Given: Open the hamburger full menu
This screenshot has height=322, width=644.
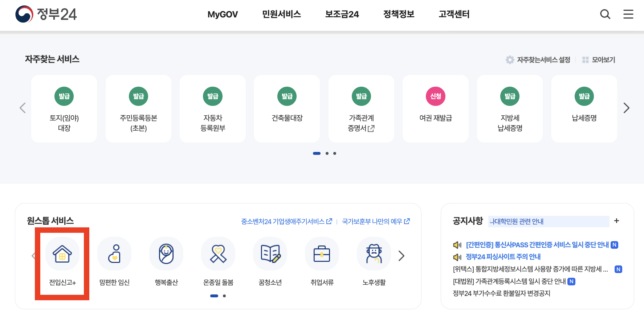Looking at the screenshot, I should (x=628, y=14).
